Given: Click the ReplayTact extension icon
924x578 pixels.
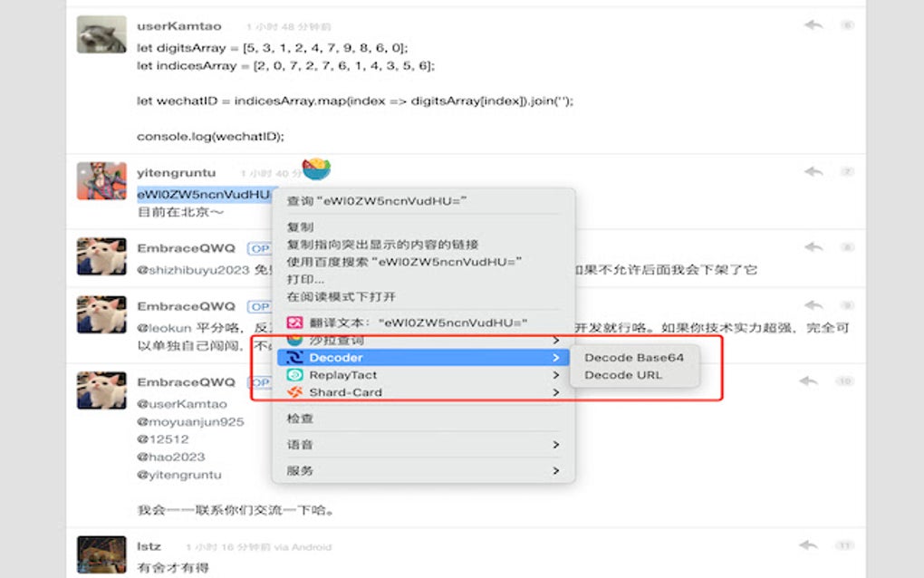Looking at the screenshot, I should click(296, 375).
